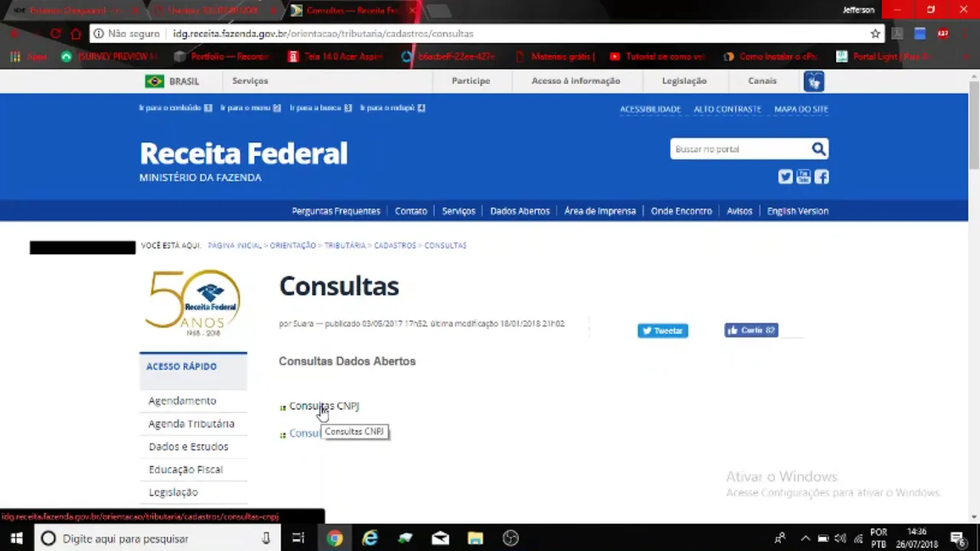Image resolution: width=980 pixels, height=551 pixels.
Task: Click Windows taskbar search box
Action: point(157,539)
